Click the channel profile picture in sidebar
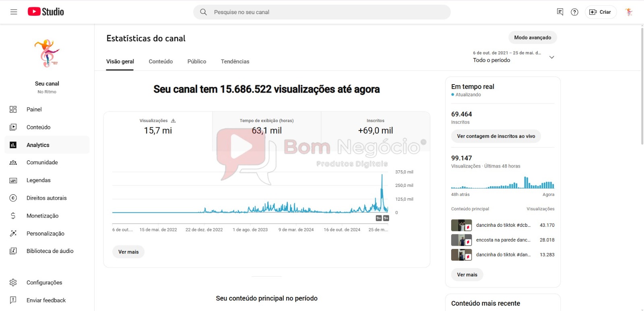 click(x=47, y=53)
